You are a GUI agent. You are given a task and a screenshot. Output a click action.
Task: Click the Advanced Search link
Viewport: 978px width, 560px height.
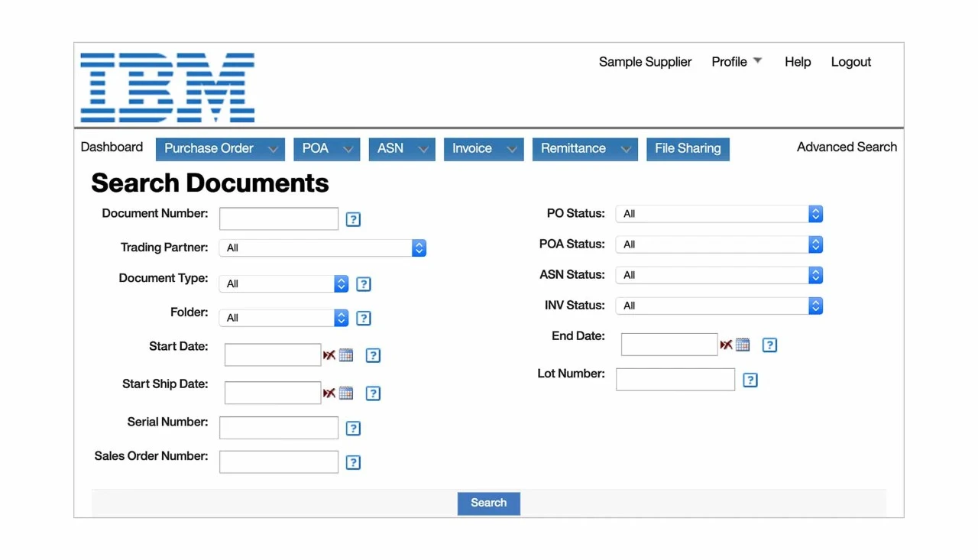[x=847, y=147]
